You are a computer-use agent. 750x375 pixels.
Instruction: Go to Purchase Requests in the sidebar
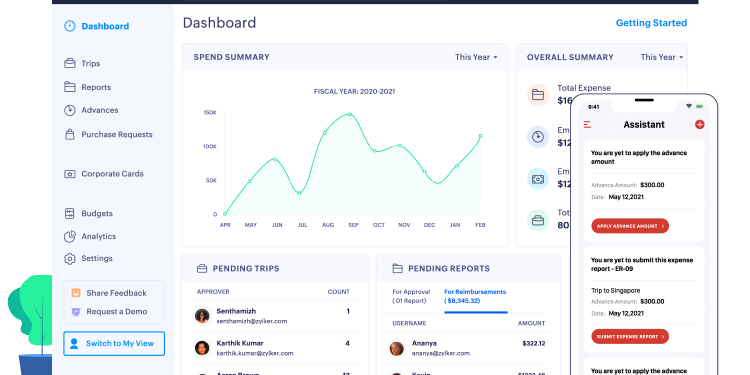117,134
